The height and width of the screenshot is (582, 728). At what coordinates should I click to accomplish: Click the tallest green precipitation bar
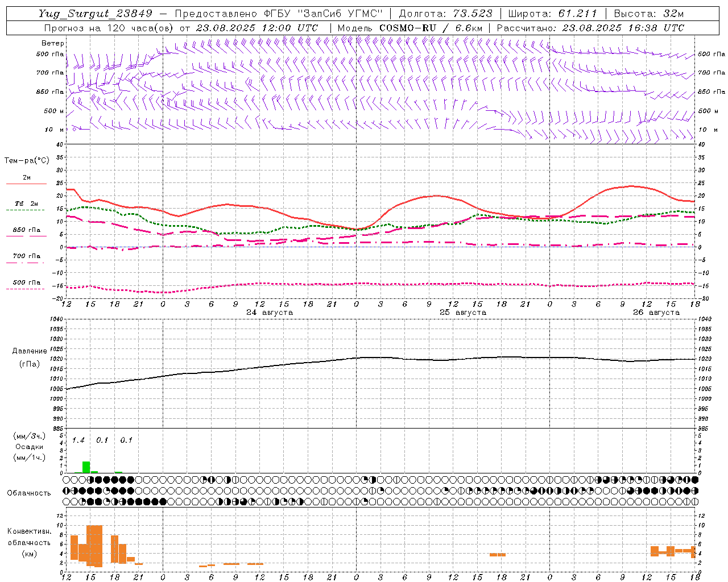(x=86, y=467)
